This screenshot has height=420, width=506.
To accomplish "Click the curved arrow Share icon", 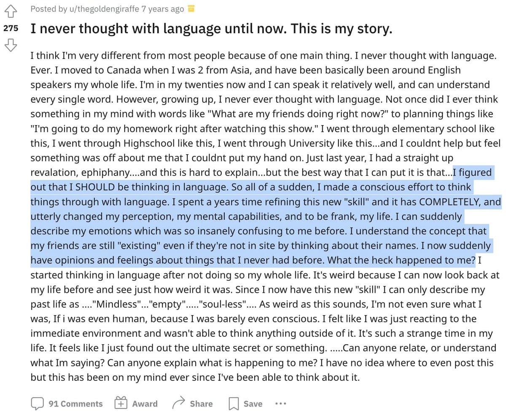I will click(179, 404).
